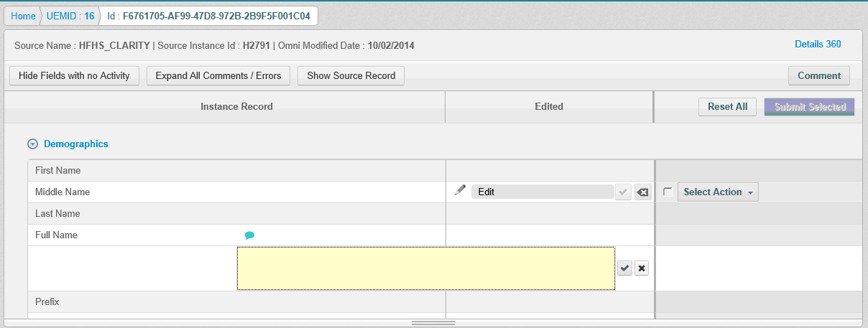This screenshot has height=328, width=868.
Task: Click Hide Fields with no Activity
Action: point(74,76)
